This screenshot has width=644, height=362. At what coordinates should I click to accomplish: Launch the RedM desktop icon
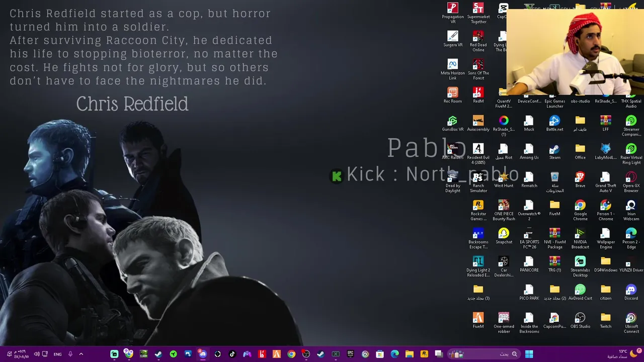tap(478, 95)
